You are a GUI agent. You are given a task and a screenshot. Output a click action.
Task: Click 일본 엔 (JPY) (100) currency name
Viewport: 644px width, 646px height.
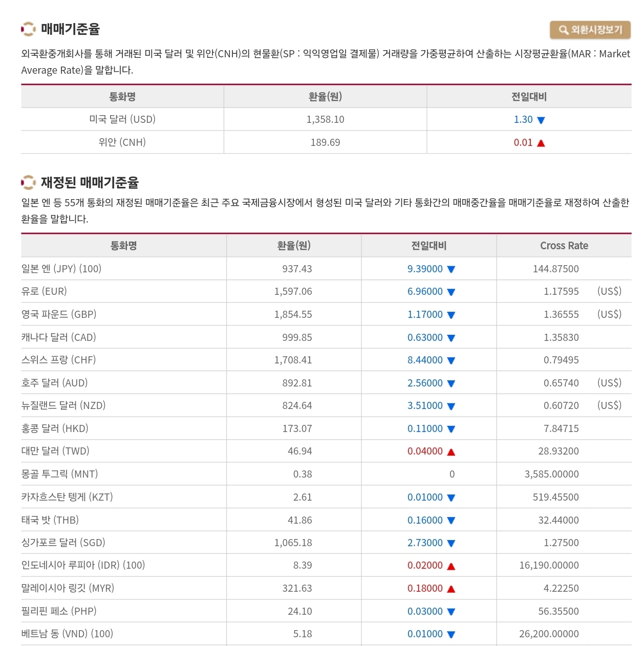tap(61, 269)
